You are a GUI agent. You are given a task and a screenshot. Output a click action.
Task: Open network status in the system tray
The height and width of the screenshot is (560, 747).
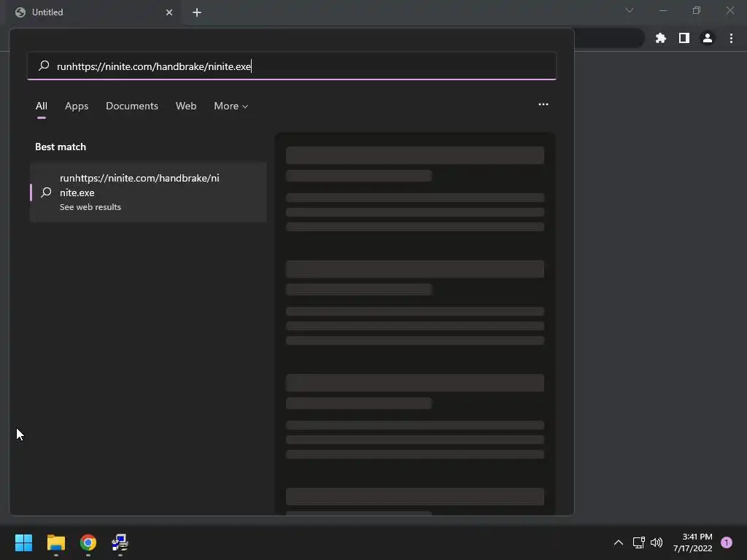[638, 542]
